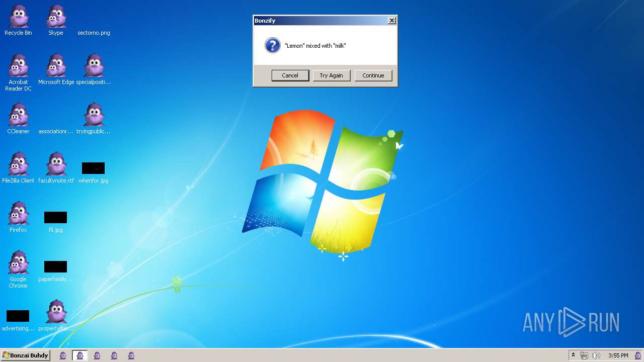Image resolution: width=644 pixels, height=362 pixels.
Task: Select the paperfamily... desktop file
Action: [56, 271]
